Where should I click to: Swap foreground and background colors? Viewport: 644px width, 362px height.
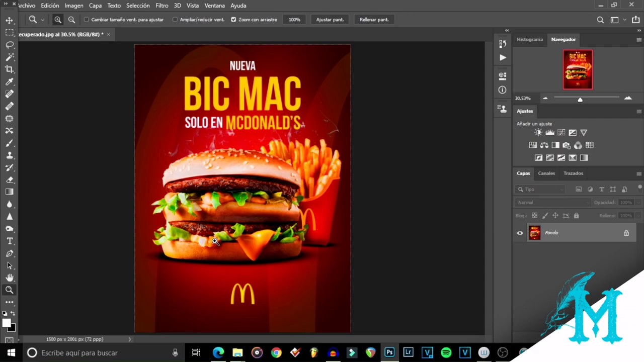[x=13, y=313]
